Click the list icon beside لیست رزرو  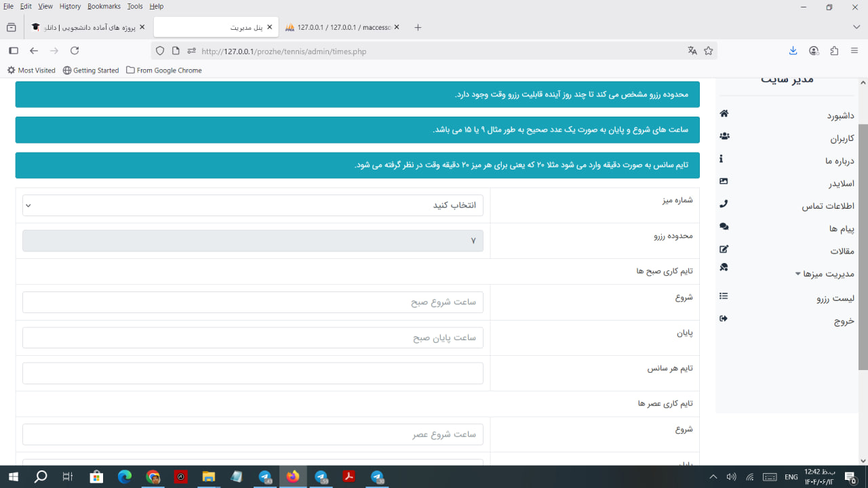click(724, 296)
